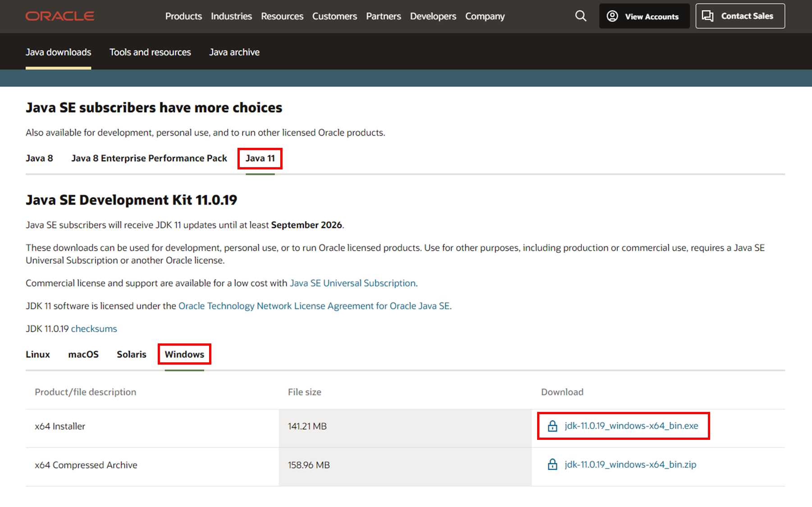Image resolution: width=812 pixels, height=507 pixels.
Task: Click the Download column header
Action: click(x=562, y=392)
